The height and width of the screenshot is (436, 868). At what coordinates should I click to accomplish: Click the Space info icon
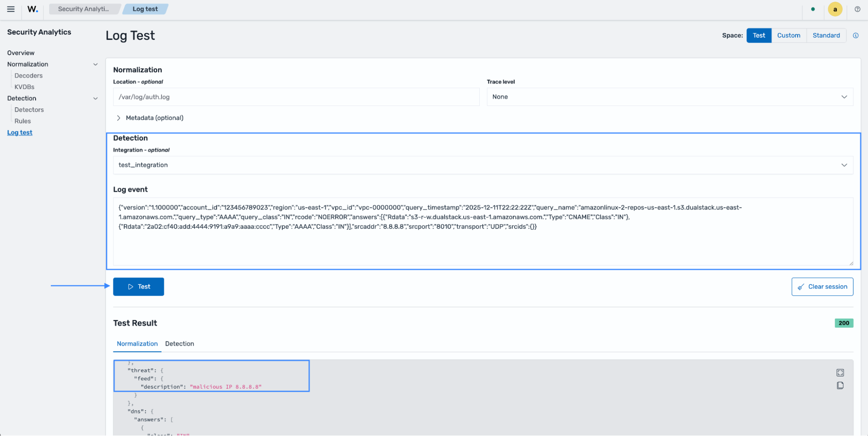point(856,36)
